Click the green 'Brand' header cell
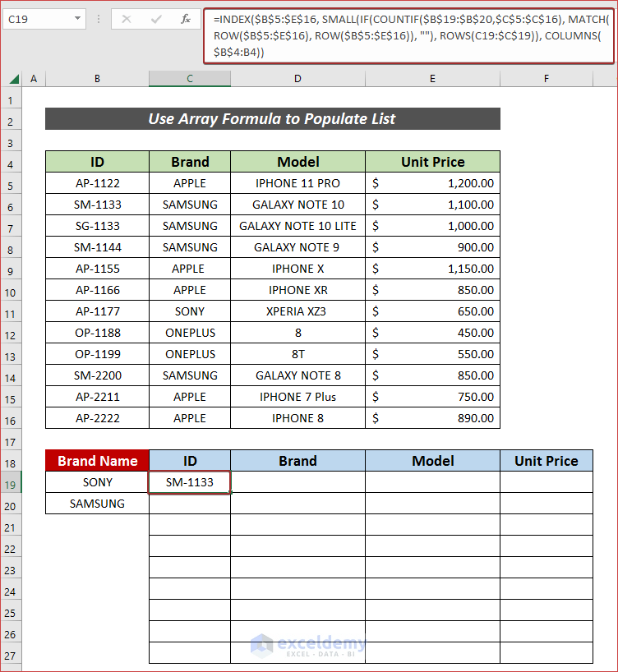Image resolution: width=618 pixels, height=672 pixels. (x=190, y=162)
